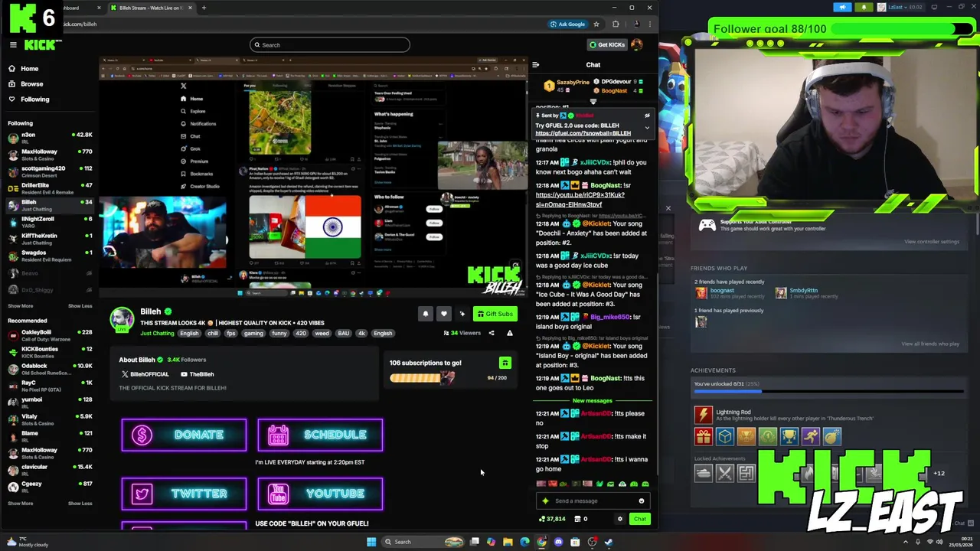Open BillehOFFICIAL X profile link
Viewport: 980px width, 551px height.
[145, 374]
